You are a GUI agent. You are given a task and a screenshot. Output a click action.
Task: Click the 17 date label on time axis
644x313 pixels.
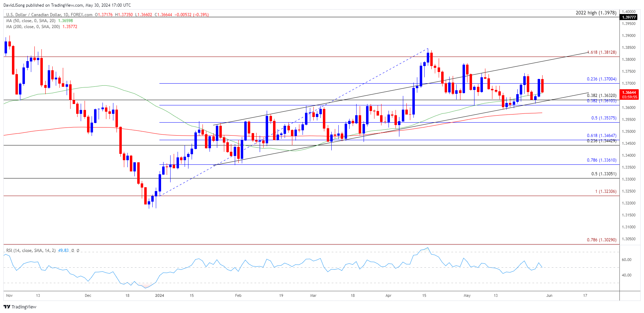[x=585, y=295]
